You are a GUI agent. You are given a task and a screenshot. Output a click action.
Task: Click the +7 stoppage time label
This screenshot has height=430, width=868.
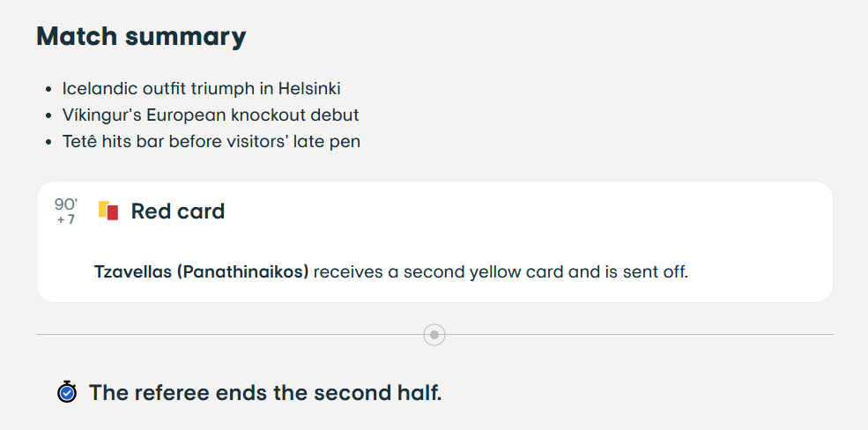point(66,220)
